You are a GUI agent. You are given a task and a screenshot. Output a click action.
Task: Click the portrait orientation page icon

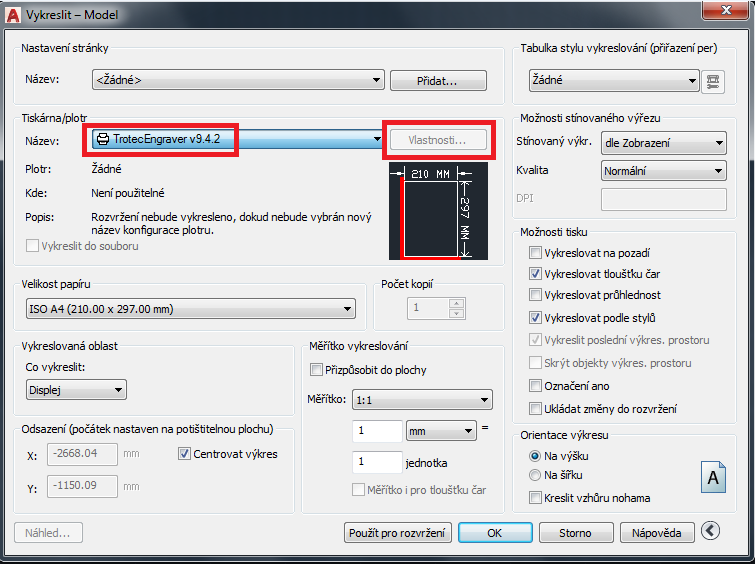click(x=714, y=478)
